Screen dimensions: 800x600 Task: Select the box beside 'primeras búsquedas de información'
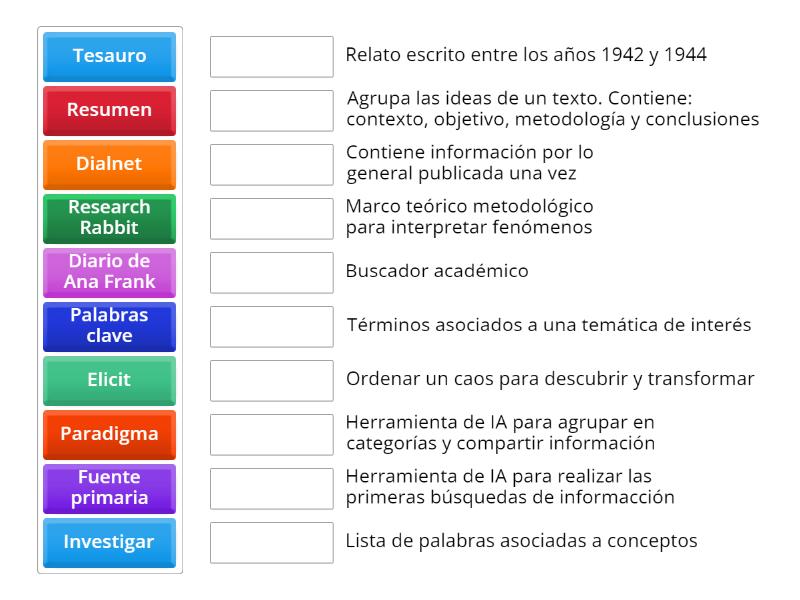click(271, 488)
